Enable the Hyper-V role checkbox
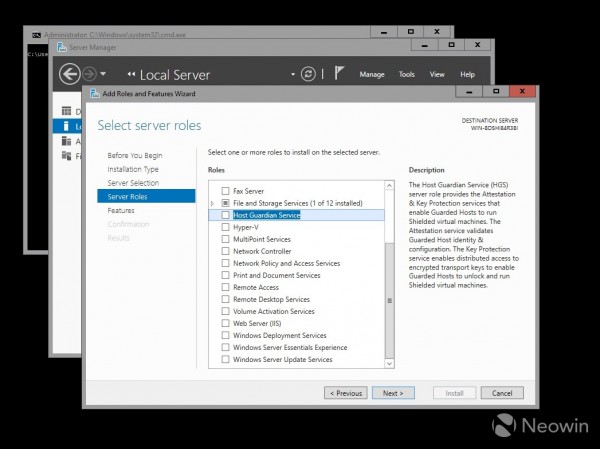This screenshot has width=600, height=449. click(225, 227)
